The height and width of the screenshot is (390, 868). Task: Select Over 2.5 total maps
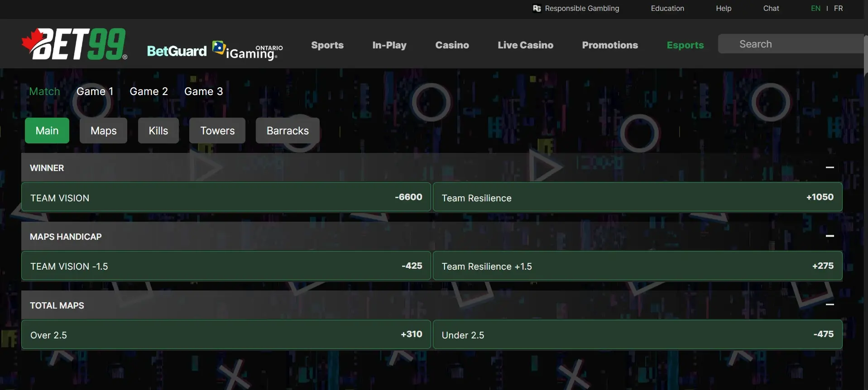point(226,335)
